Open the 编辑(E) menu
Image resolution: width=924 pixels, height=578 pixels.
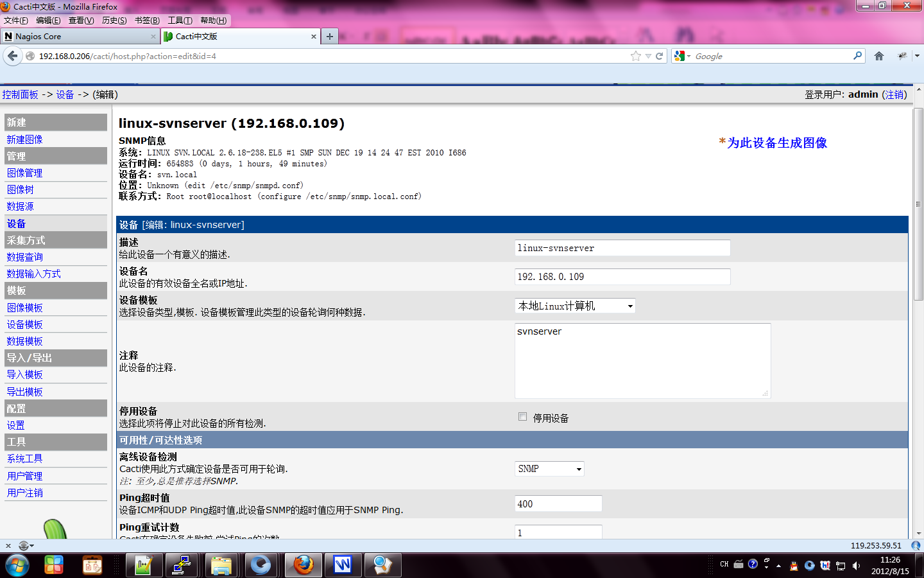pyautogui.click(x=48, y=21)
